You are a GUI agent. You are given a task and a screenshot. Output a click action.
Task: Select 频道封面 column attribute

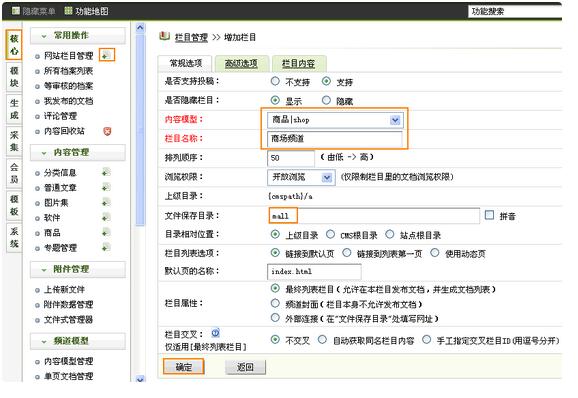point(275,304)
